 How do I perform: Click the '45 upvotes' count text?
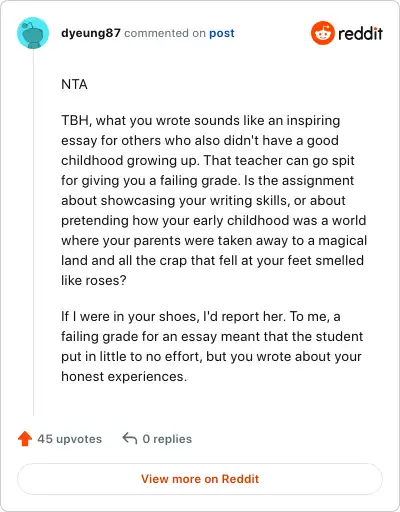(70, 439)
